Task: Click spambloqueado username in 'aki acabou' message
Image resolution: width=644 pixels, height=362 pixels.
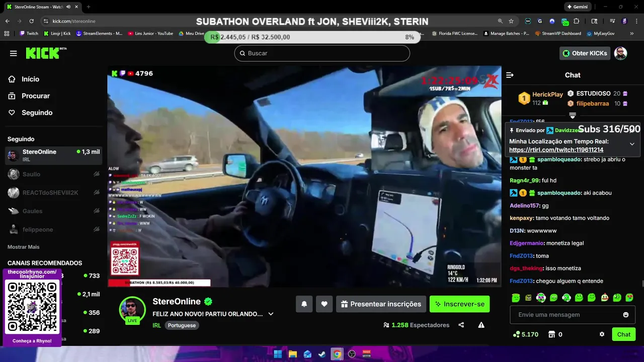Action: point(559,193)
